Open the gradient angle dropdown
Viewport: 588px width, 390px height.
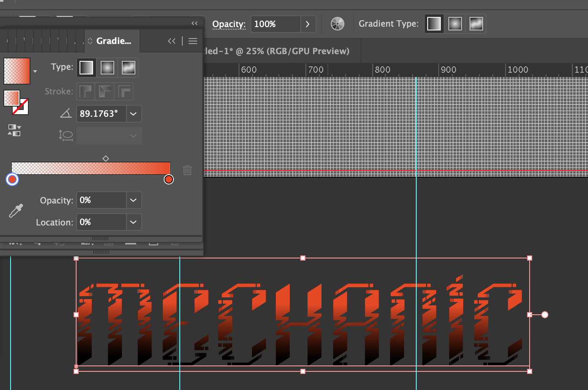pyautogui.click(x=133, y=114)
